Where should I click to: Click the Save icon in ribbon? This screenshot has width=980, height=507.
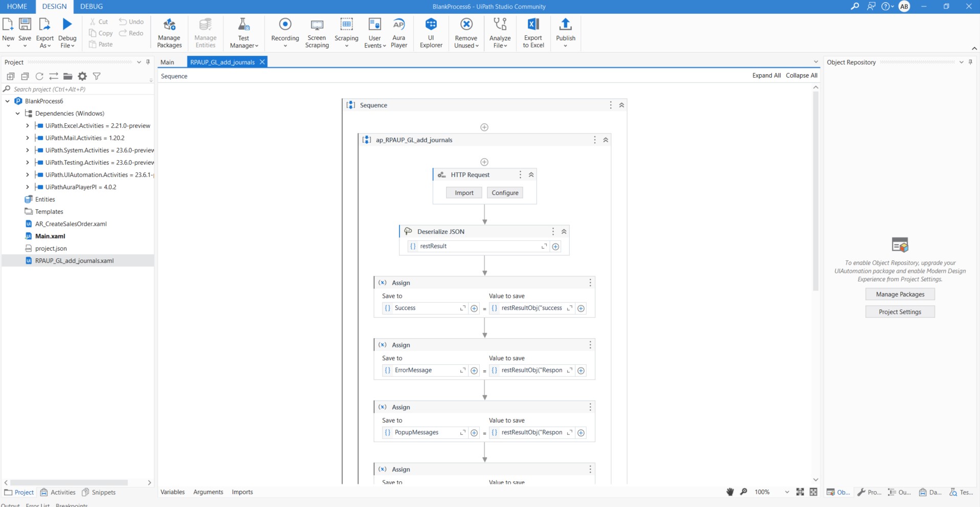[25, 25]
